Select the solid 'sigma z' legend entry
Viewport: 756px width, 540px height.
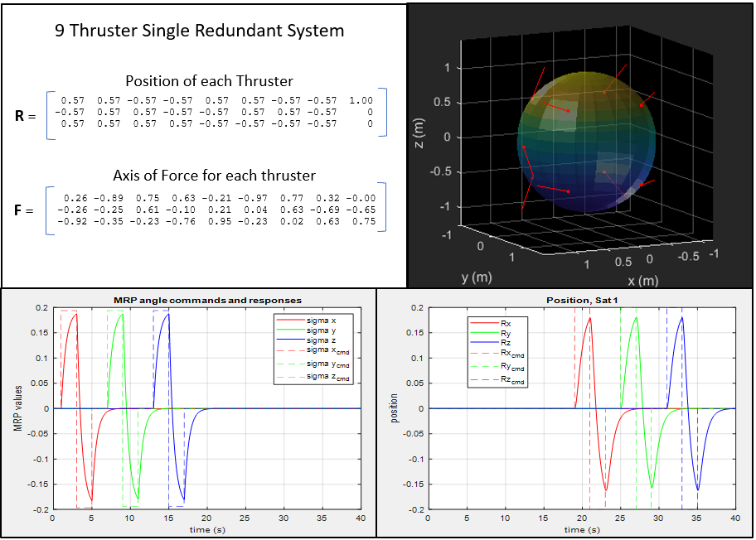point(306,340)
